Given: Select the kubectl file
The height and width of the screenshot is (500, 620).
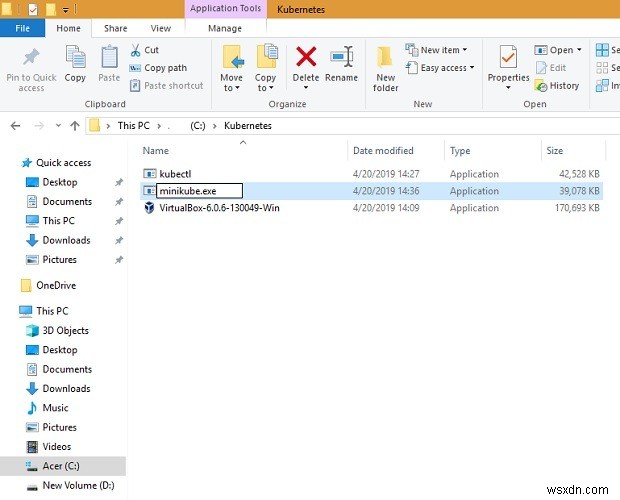Looking at the screenshot, I should tap(175, 174).
